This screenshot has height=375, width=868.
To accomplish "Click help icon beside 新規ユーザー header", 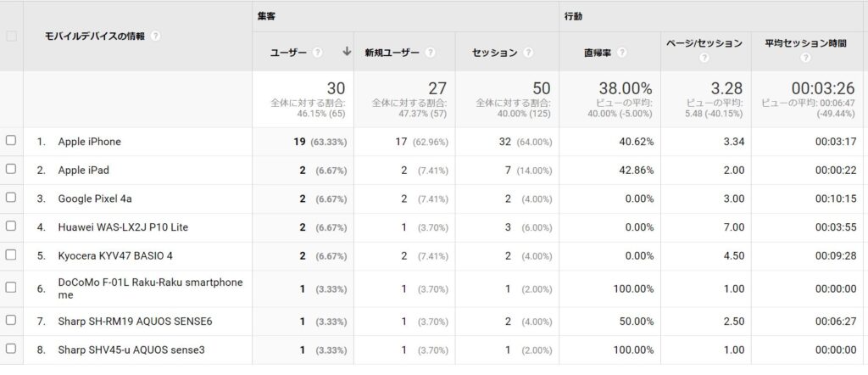I will point(431,53).
